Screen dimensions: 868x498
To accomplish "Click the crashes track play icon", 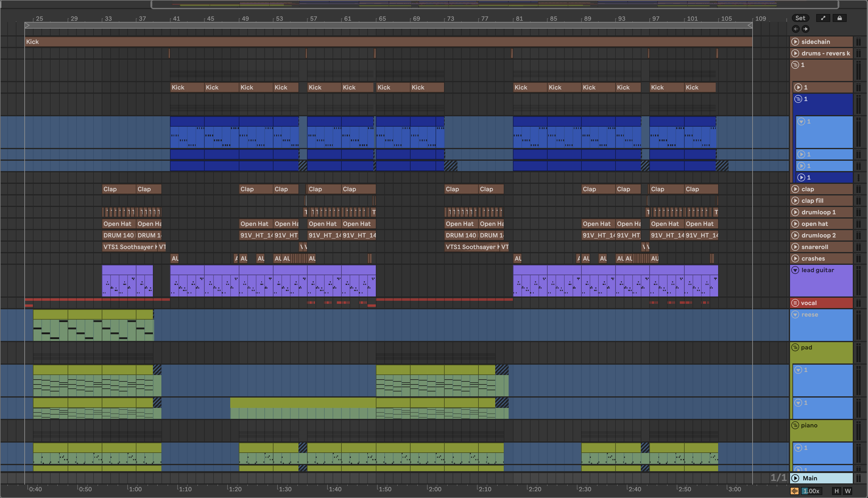I will click(795, 258).
